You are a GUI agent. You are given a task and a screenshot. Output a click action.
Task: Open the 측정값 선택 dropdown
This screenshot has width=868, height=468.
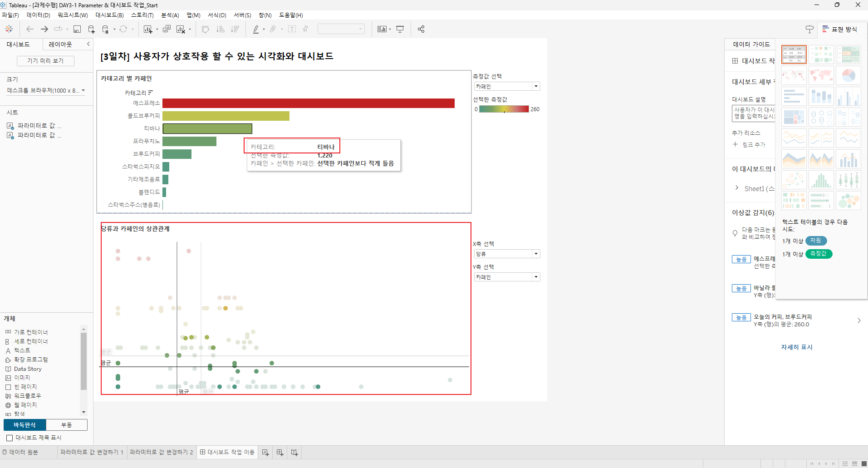click(507, 86)
